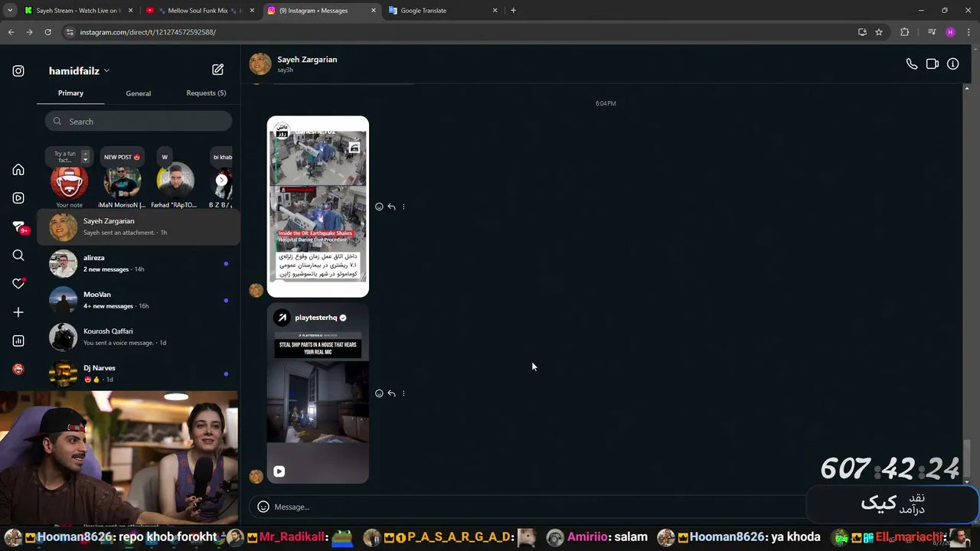Open the Instagram logo home link

[x=18, y=71]
